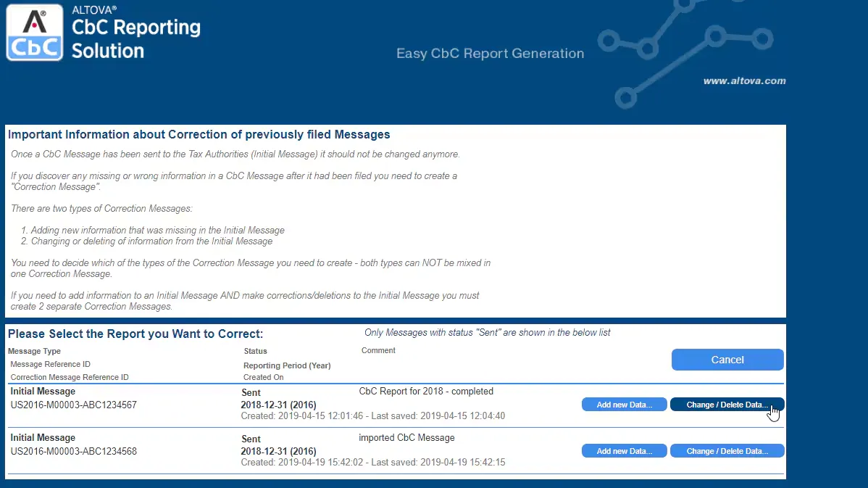Click the 'imported CbC Message' comment

point(406,437)
